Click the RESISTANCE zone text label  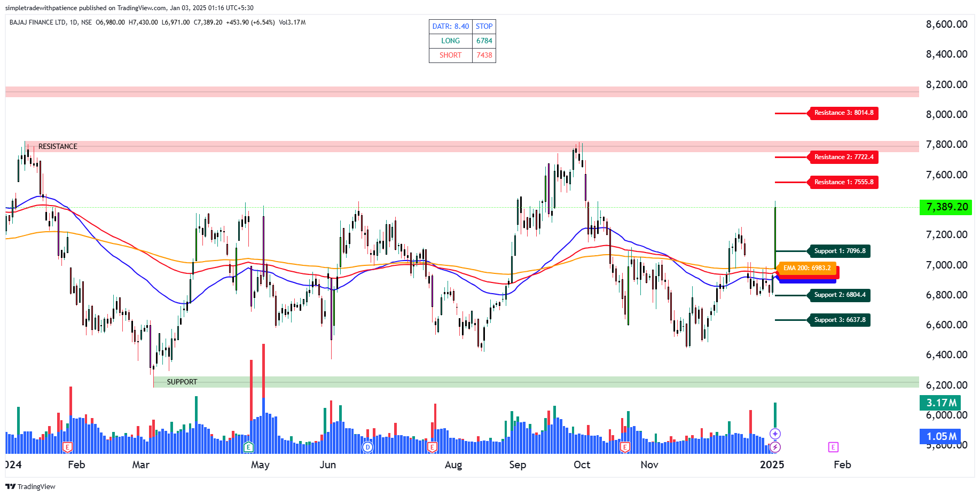pos(58,146)
